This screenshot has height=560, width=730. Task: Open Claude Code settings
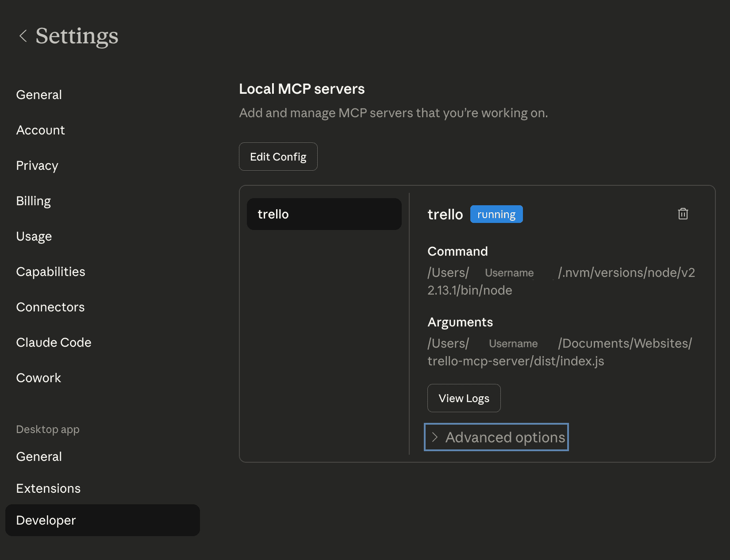point(54,342)
